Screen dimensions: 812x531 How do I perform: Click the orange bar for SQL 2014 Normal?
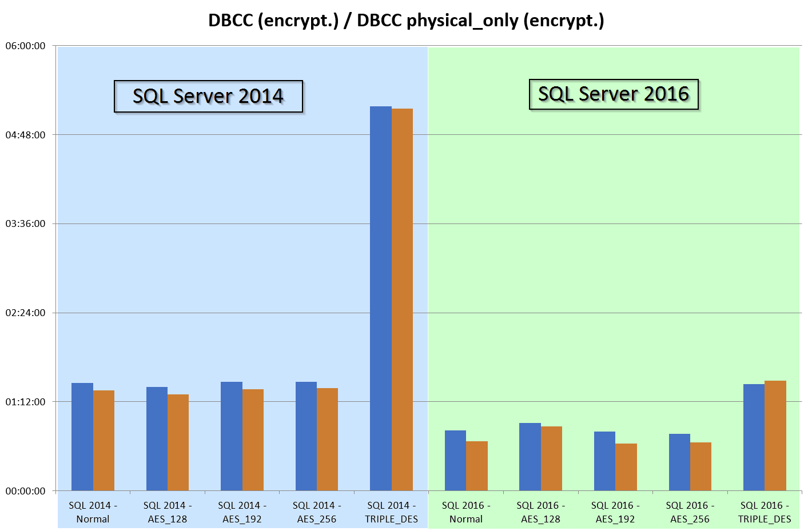coord(104,441)
